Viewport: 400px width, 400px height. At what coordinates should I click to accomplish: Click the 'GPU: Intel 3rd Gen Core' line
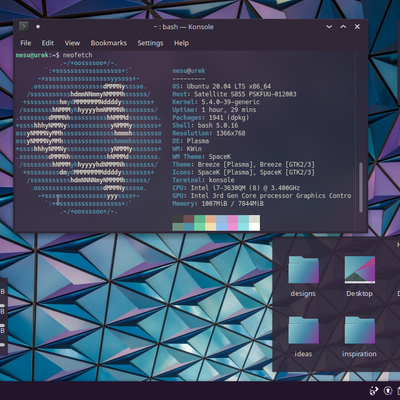(x=262, y=196)
